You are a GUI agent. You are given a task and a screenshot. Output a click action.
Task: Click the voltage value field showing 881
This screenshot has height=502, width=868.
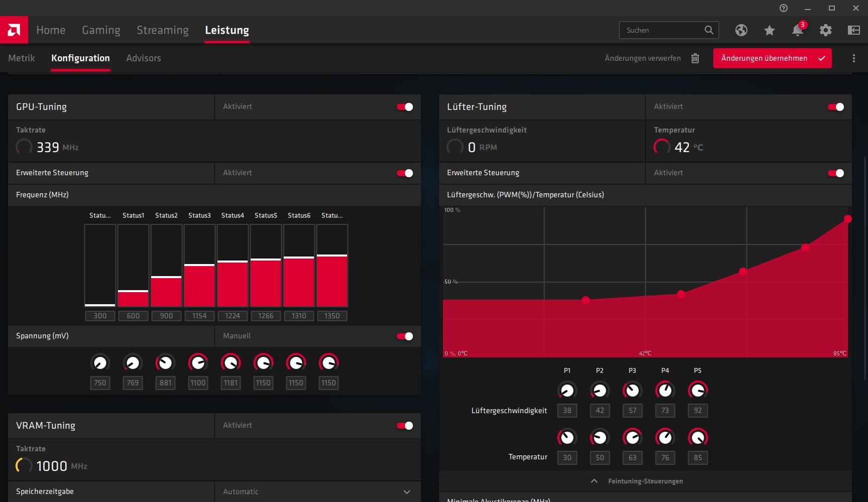(165, 383)
